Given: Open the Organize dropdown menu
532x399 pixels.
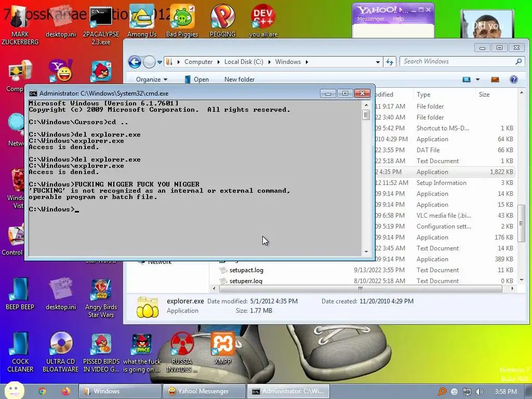Looking at the screenshot, I should click(151, 79).
